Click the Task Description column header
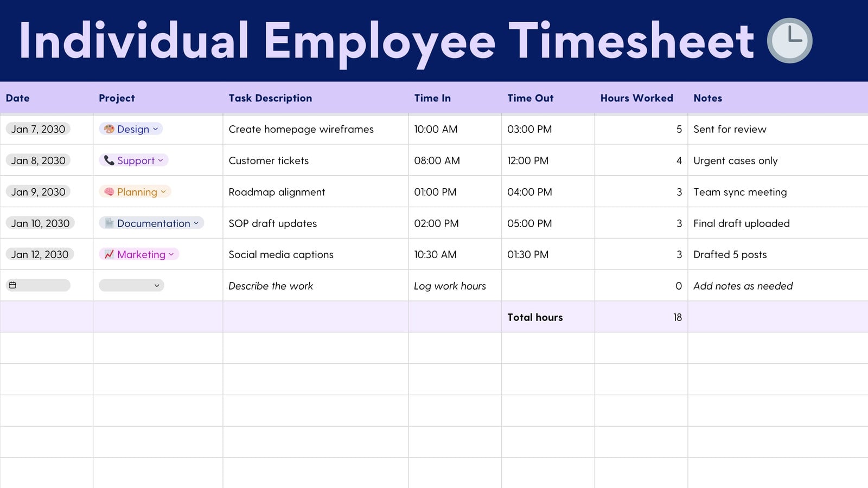Screen dimensions: 868x488 (x=270, y=98)
